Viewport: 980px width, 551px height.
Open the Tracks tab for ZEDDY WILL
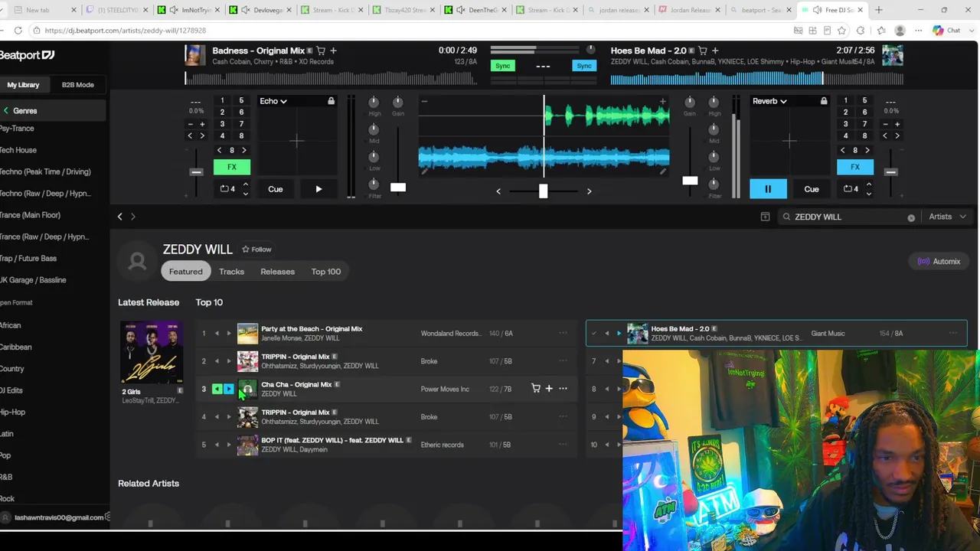pyautogui.click(x=231, y=272)
